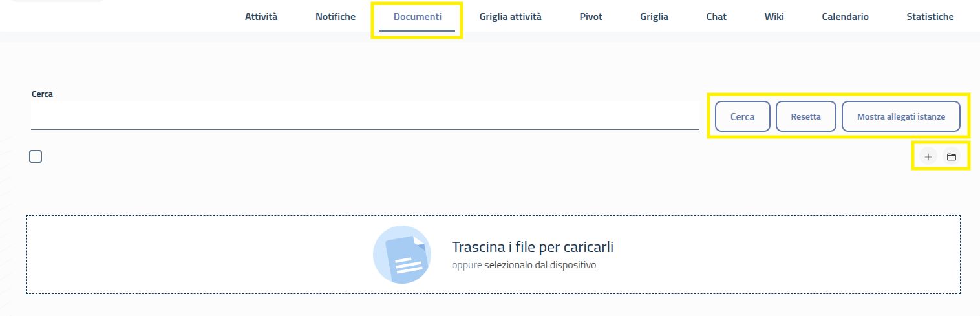Click the 'Trascina i file per caricarli' heading

tap(532, 247)
